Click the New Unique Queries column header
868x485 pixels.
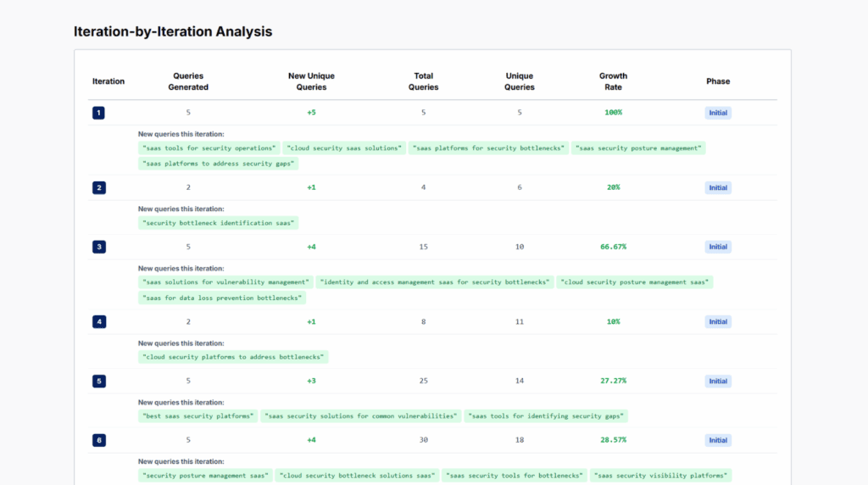coord(311,81)
